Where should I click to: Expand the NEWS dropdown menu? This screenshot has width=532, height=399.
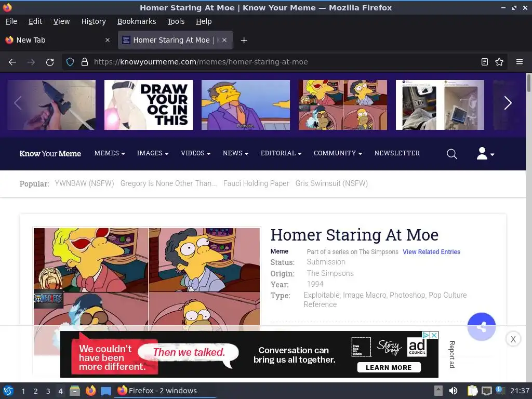235,153
